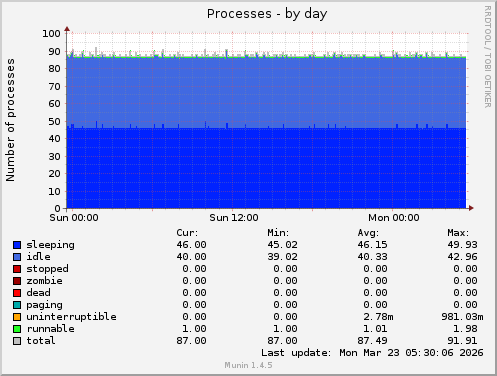
Task: Click the 'Processes - by day' title
Action: [267, 14]
